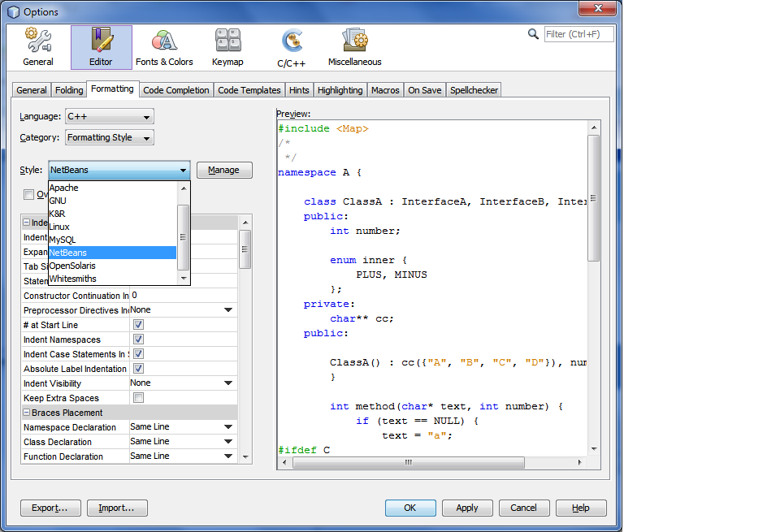
Task: Click the Apply button
Action: pos(467,508)
